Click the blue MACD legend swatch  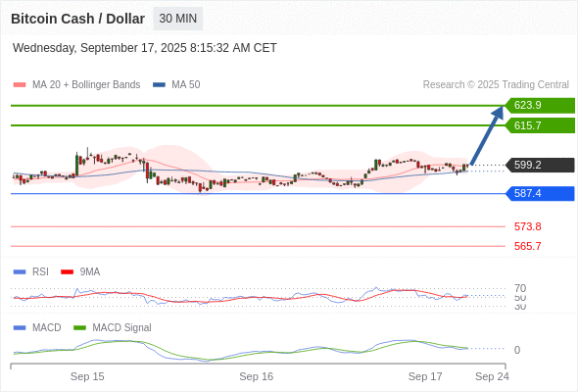tap(20, 328)
